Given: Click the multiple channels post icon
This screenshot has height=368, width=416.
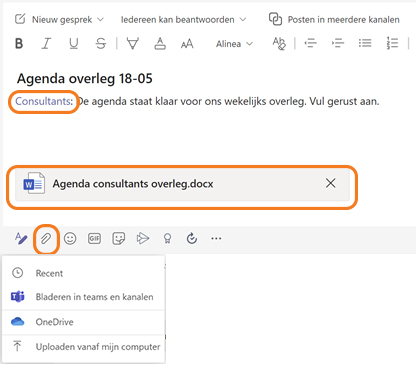Looking at the screenshot, I should pyautogui.click(x=275, y=19).
